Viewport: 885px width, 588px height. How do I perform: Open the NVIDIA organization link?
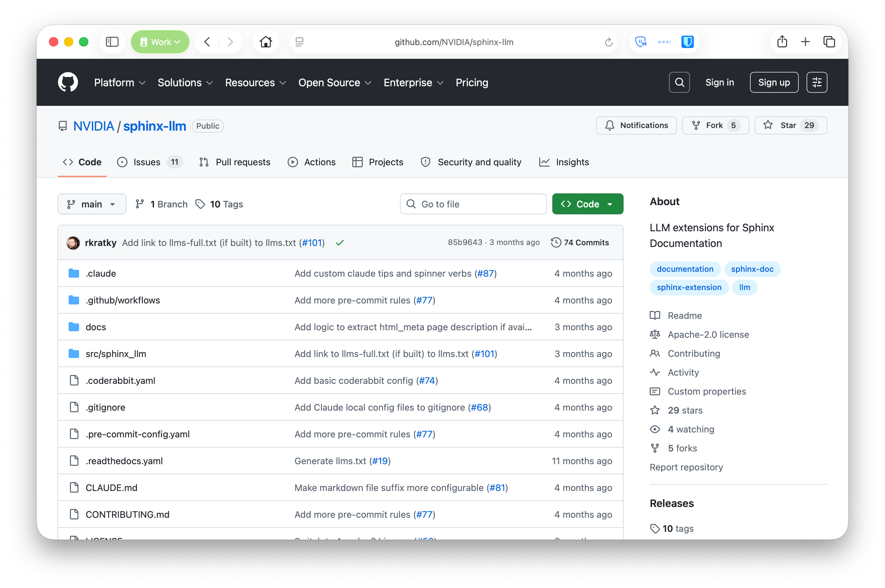pyautogui.click(x=93, y=126)
